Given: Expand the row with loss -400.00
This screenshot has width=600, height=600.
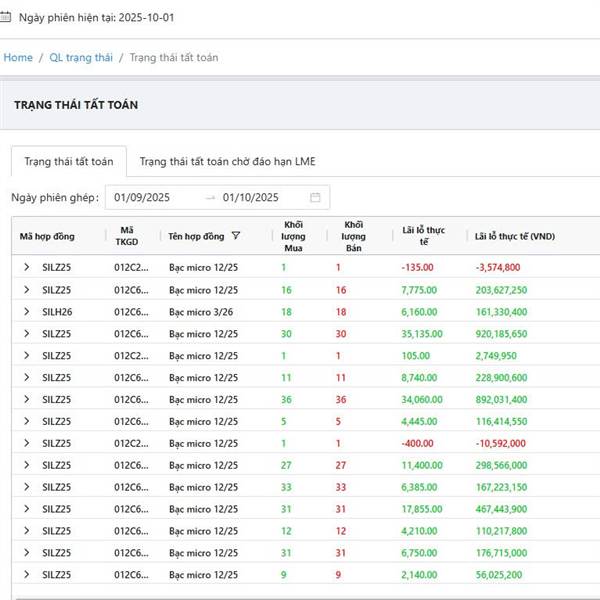Looking at the screenshot, I should (x=27, y=443).
